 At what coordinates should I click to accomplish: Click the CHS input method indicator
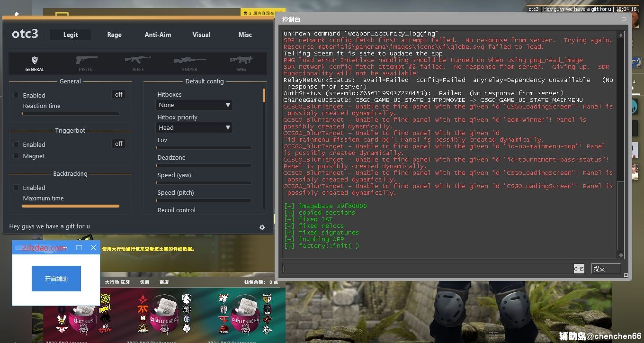pos(579,269)
